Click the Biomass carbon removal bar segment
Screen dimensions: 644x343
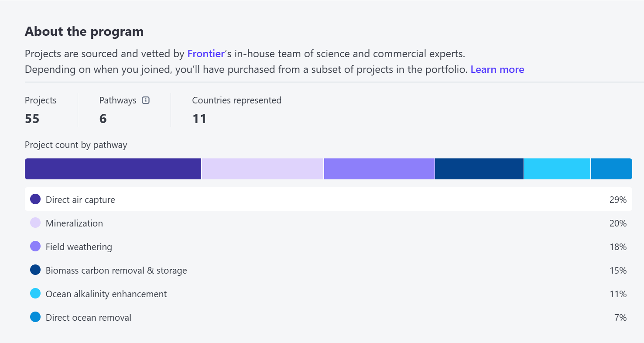point(479,169)
